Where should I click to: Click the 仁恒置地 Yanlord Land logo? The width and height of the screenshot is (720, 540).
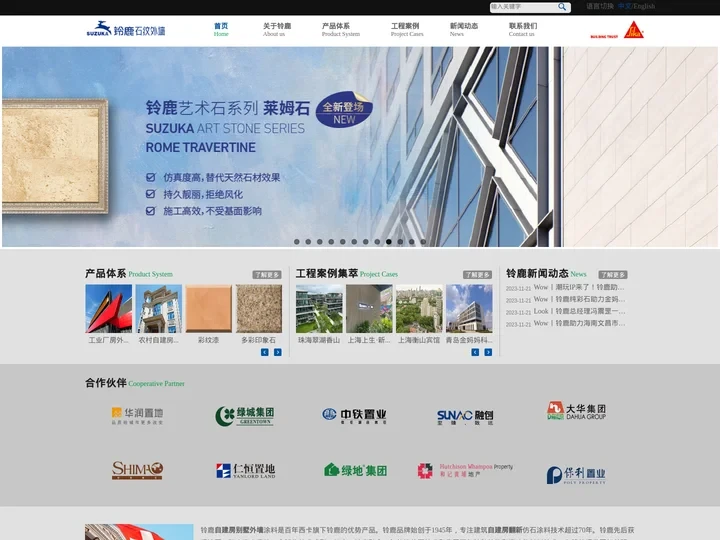pyautogui.click(x=246, y=471)
